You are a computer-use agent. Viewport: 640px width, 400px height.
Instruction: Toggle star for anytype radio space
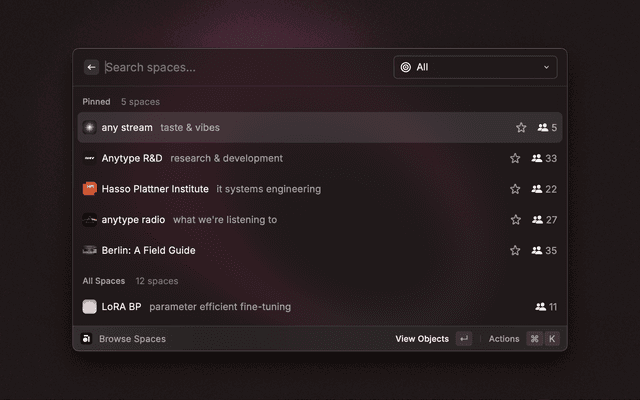coord(515,220)
